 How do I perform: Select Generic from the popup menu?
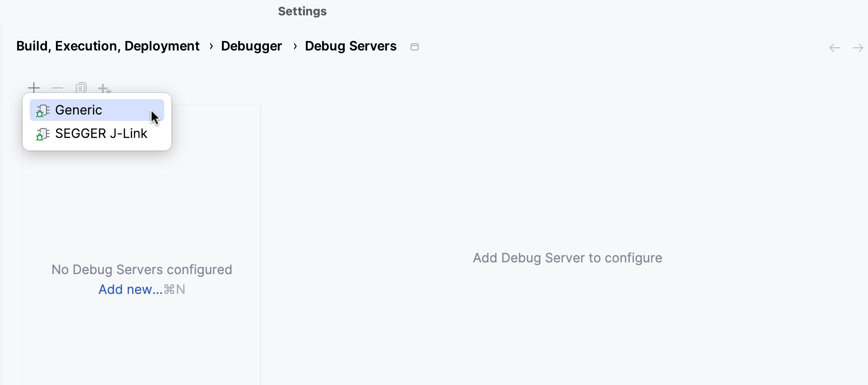(x=97, y=110)
